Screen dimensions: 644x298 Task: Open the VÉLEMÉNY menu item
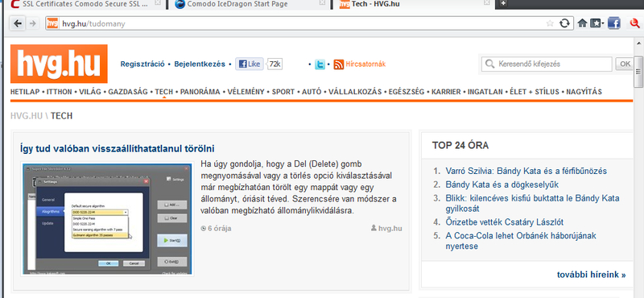coord(246,92)
